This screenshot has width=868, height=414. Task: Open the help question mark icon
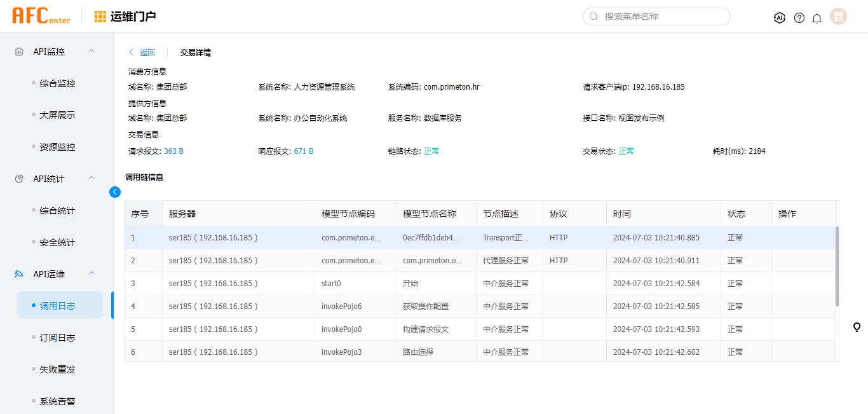(x=799, y=18)
